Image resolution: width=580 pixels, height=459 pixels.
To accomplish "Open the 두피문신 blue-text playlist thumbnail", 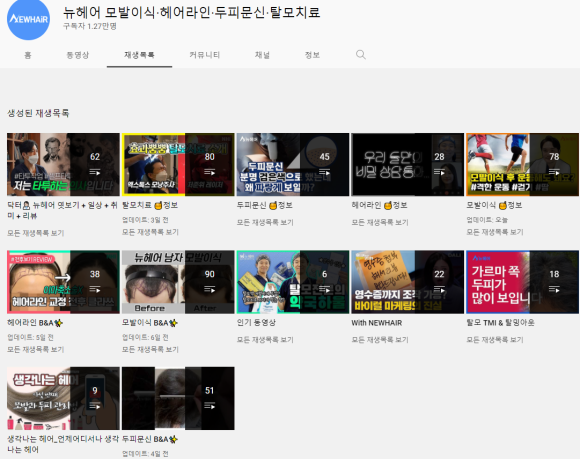I will point(293,165).
